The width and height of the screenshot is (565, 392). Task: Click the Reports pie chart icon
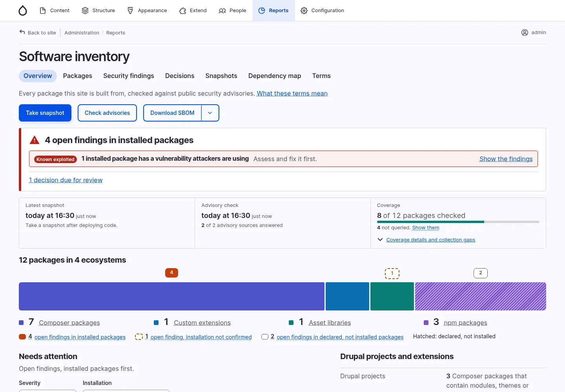[x=262, y=11]
